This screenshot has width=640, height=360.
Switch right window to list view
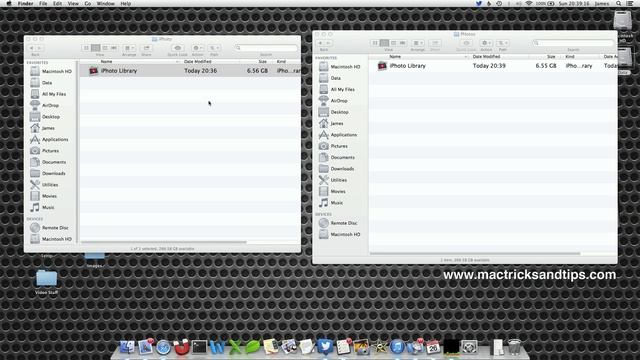tap(384, 43)
